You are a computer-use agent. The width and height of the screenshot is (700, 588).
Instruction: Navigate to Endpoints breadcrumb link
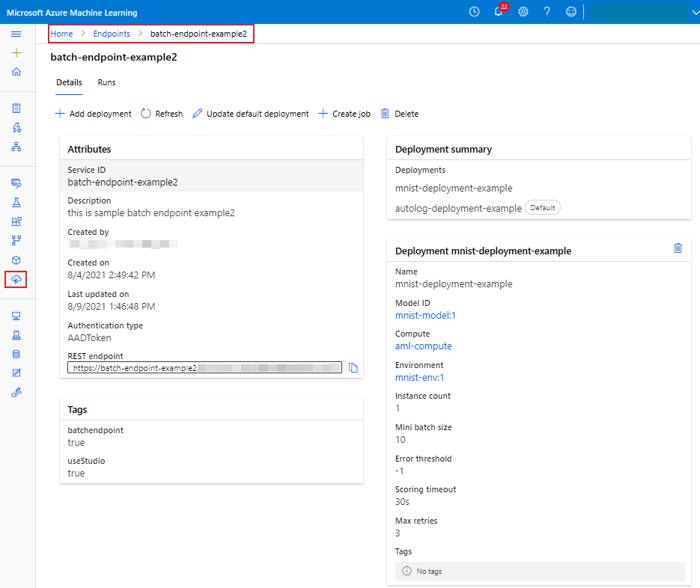(112, 34)
